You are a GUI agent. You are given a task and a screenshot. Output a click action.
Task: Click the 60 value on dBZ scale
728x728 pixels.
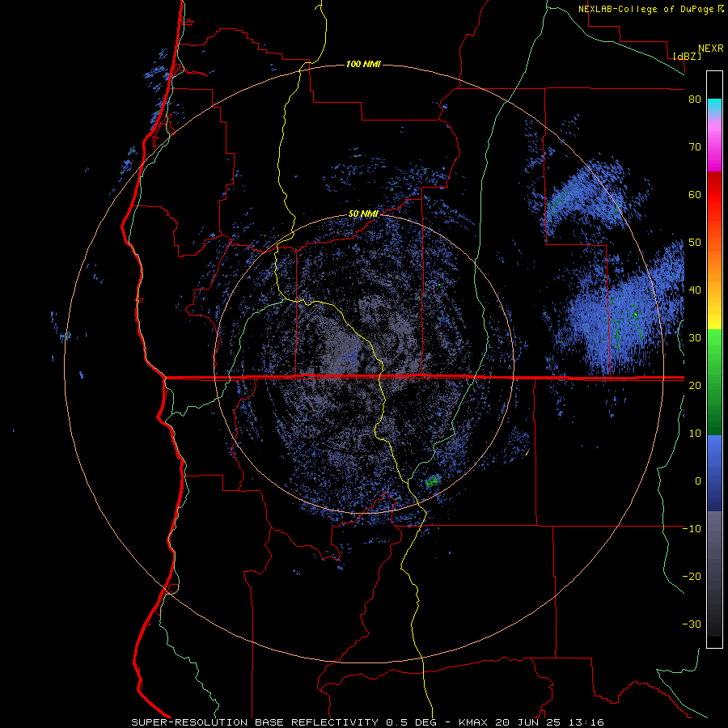click(695, 194)
